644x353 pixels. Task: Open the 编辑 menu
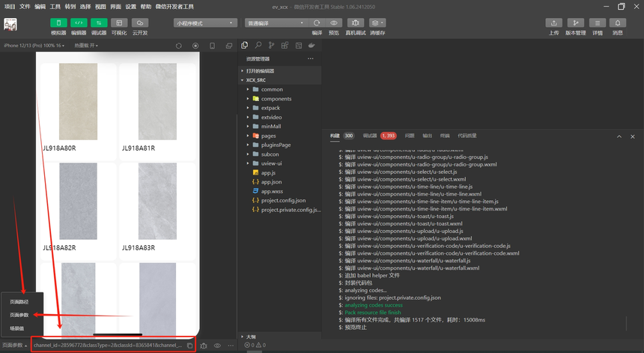(40, 7)
